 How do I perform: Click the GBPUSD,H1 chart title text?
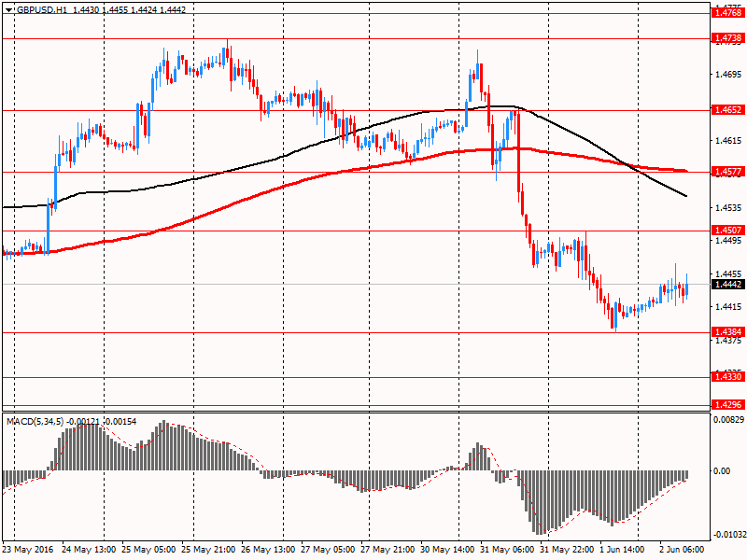[41, 7]
